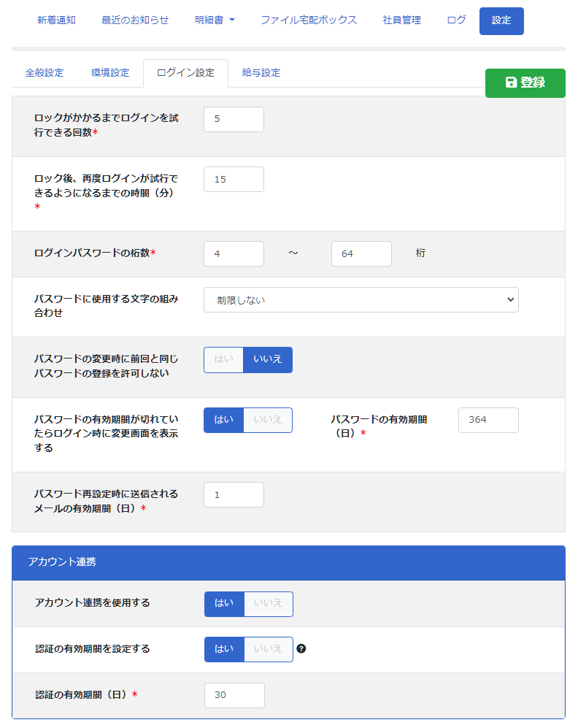Focus the lock duration minutes field
Screen dimensions: 578x728
(234, 179)
